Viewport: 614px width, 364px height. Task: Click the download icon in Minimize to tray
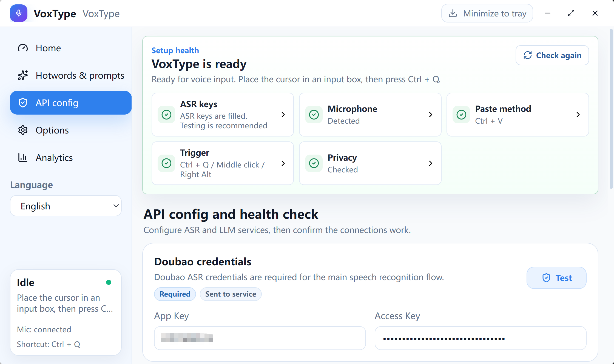coord(453,13)
